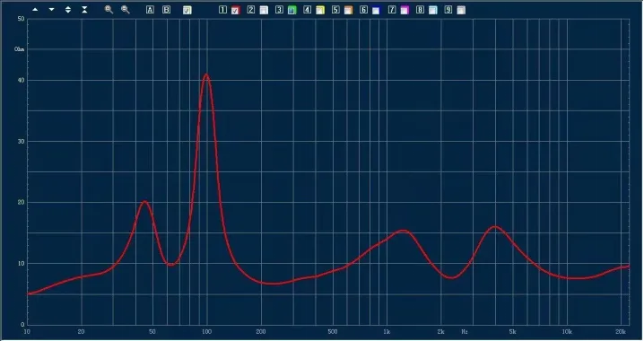
Task: Toggle orange box for curve 5
Action: pyautogui.click(x=348, y=10)
